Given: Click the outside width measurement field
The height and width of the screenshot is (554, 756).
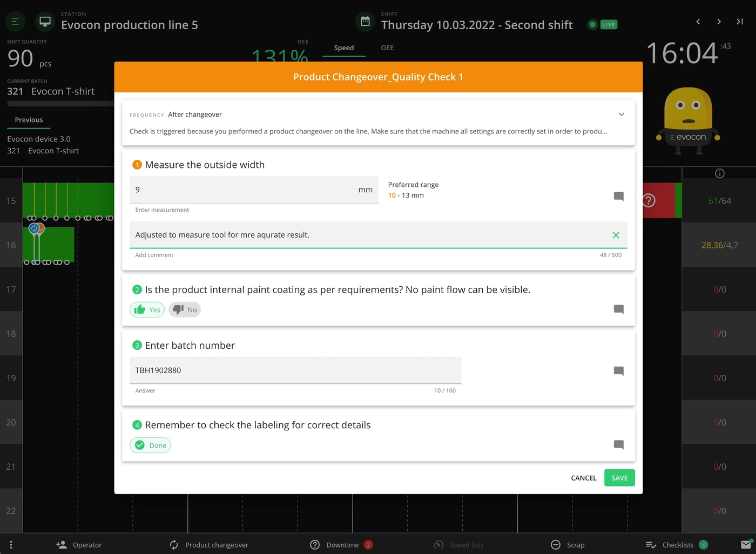Looking at the screenshot, I should point(254,190).
